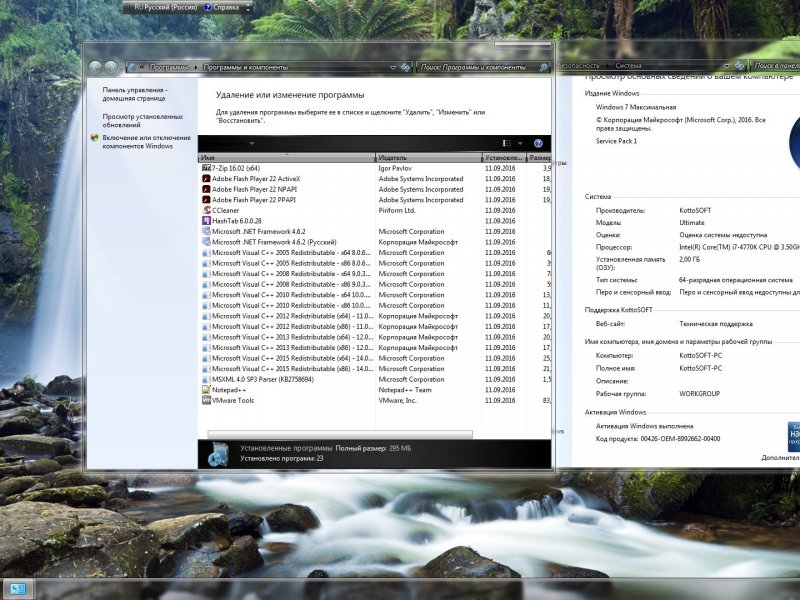Click the 11.09.2016 date in the HashTab row
This screenshot has height=600, width=800.
[500, 221]
